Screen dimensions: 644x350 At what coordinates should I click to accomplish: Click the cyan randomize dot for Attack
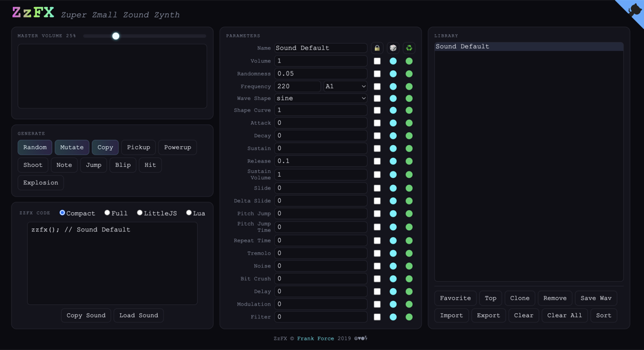[x=393, y=123]
